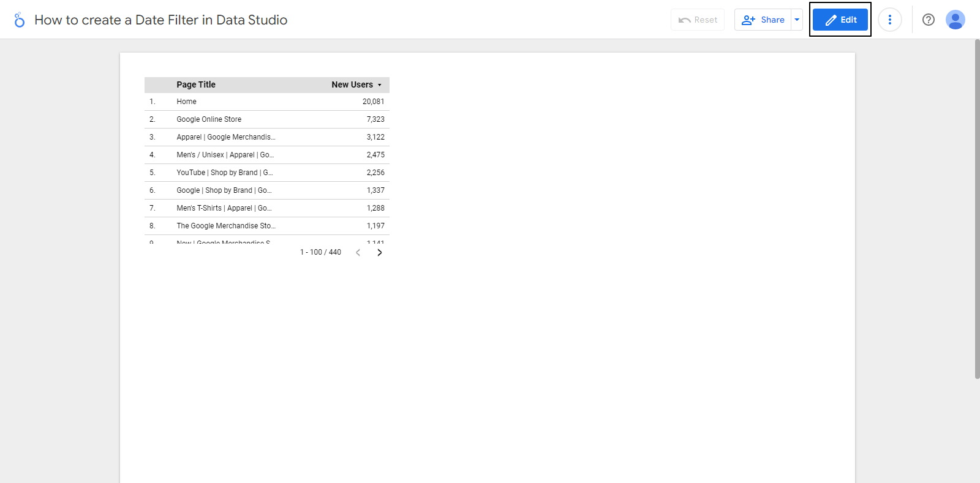Select the 'Men's T-Shirts | Apparel' row
This screenshot has height=483, width=980.
click(x=267, y=208)
